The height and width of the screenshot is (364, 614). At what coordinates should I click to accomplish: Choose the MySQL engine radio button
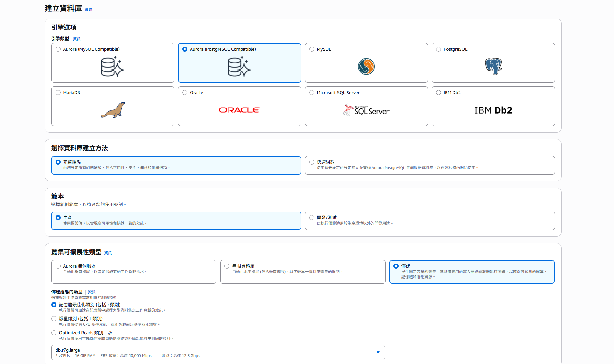(x=312, y=49)
